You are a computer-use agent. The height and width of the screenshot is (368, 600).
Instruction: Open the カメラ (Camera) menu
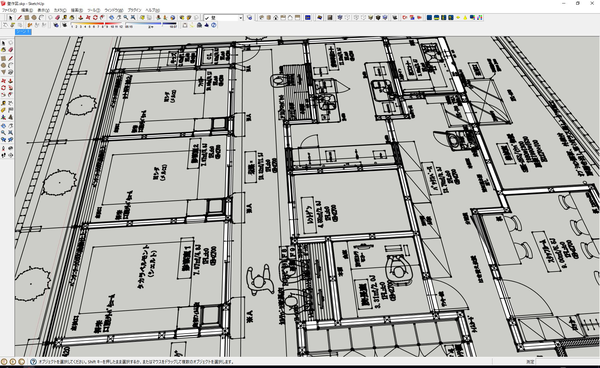click(60, 10)
